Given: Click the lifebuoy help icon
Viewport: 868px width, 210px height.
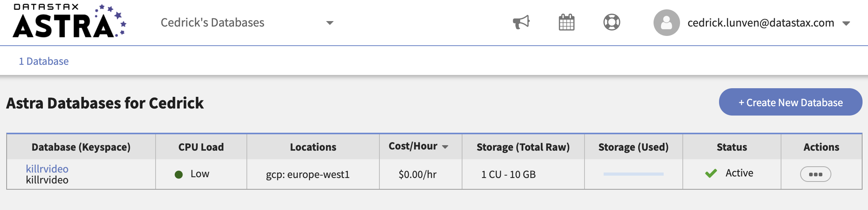Looking at the screenshot, I should click(611, 22).
